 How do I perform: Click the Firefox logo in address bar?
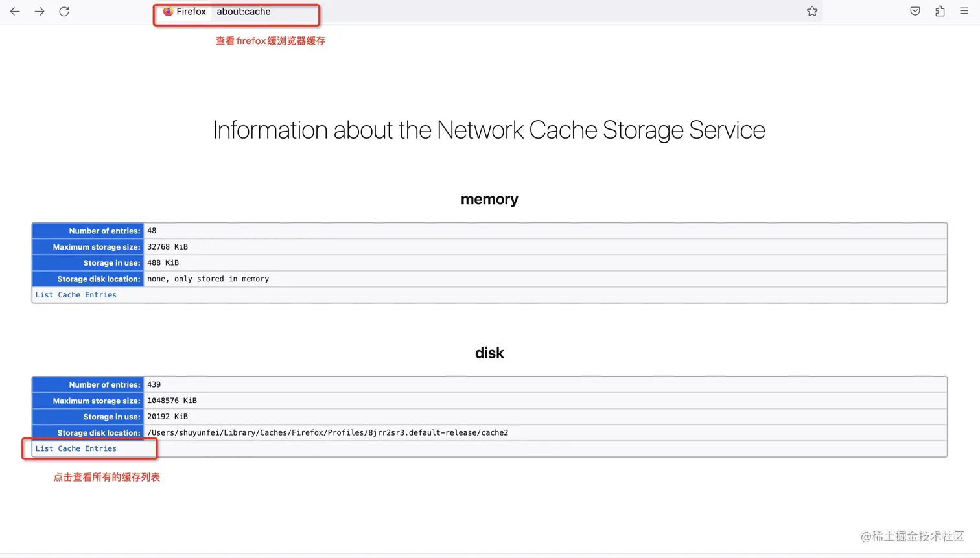pyautogui.click(x=168, y=12)
